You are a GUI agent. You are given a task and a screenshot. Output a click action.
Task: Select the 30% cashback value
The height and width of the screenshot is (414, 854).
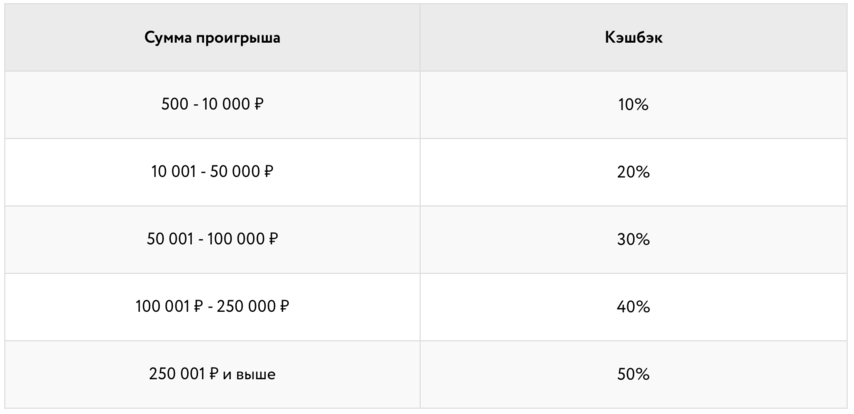click(633, 240)
